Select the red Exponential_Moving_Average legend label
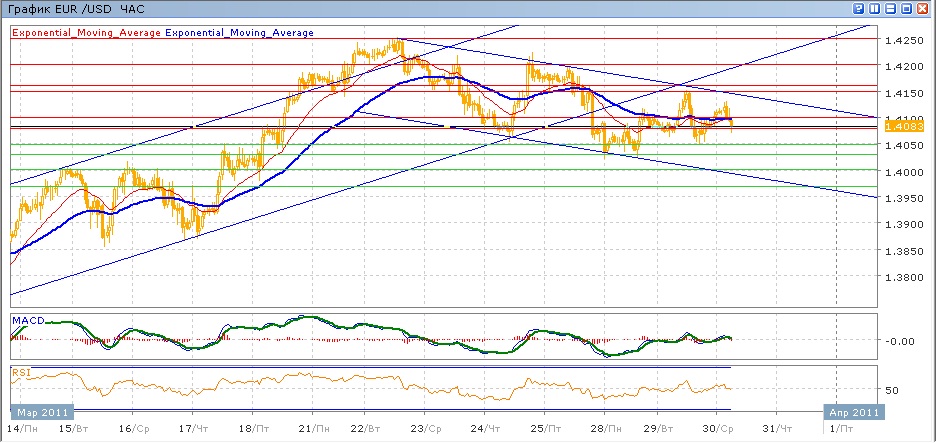The width and height of the screenshot is (936, 443). [87, 32]
